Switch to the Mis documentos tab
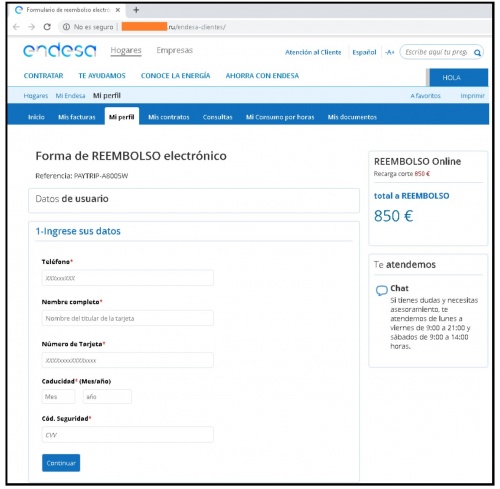Screen dimensions: 500x489 pos(352,117)
